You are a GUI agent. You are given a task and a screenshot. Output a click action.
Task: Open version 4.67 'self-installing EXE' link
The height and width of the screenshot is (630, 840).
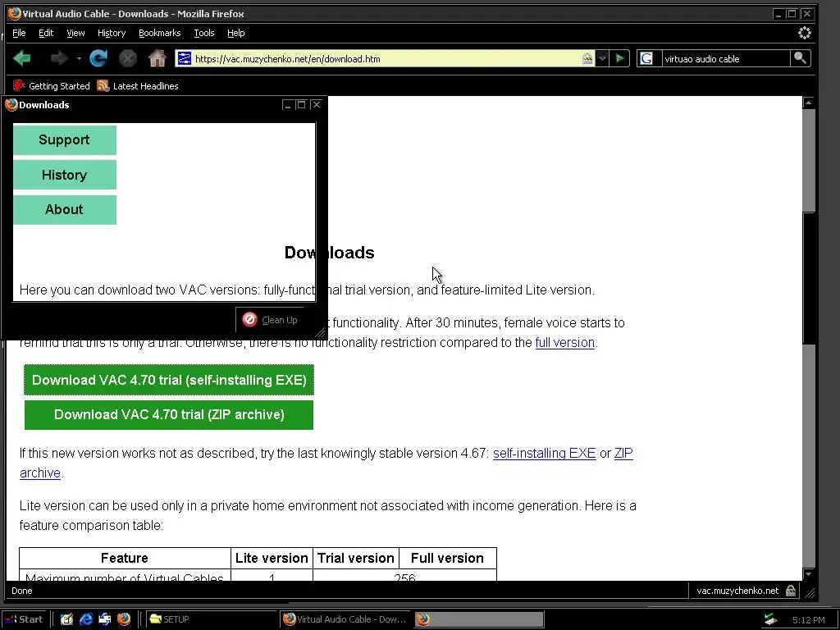coord(545,453)
